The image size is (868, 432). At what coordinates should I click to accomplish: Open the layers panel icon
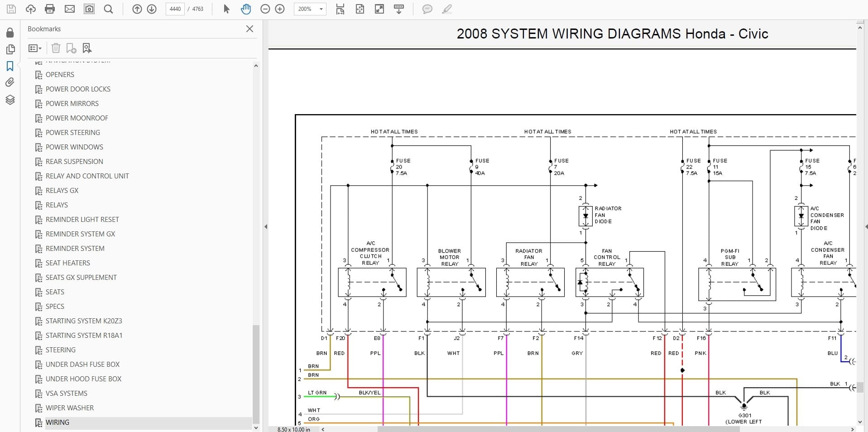point(10,100)
